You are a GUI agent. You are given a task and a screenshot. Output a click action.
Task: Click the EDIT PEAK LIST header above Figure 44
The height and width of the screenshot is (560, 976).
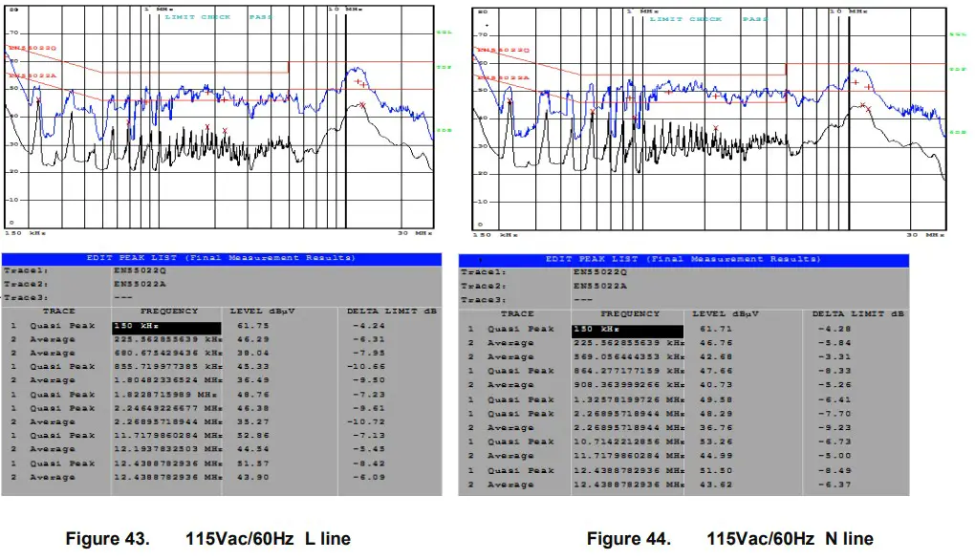click(x=683, y=260)
